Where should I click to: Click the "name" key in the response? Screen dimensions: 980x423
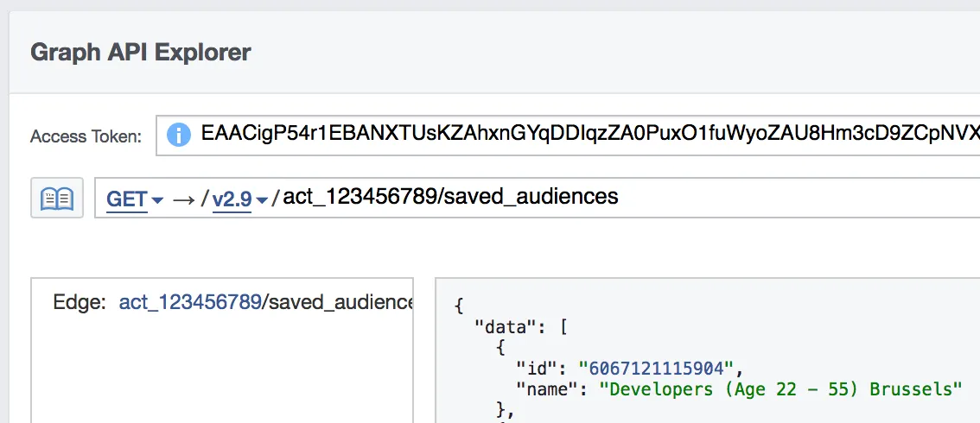click(544, 389)
